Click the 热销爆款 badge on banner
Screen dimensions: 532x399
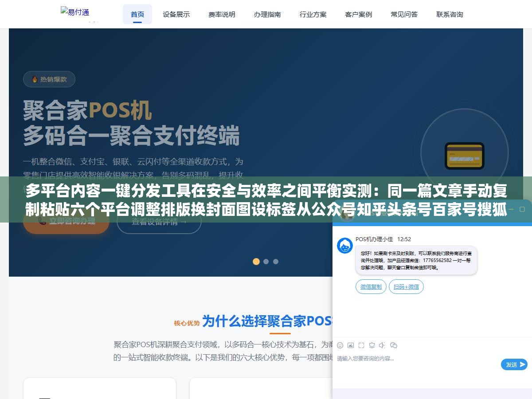49,79
